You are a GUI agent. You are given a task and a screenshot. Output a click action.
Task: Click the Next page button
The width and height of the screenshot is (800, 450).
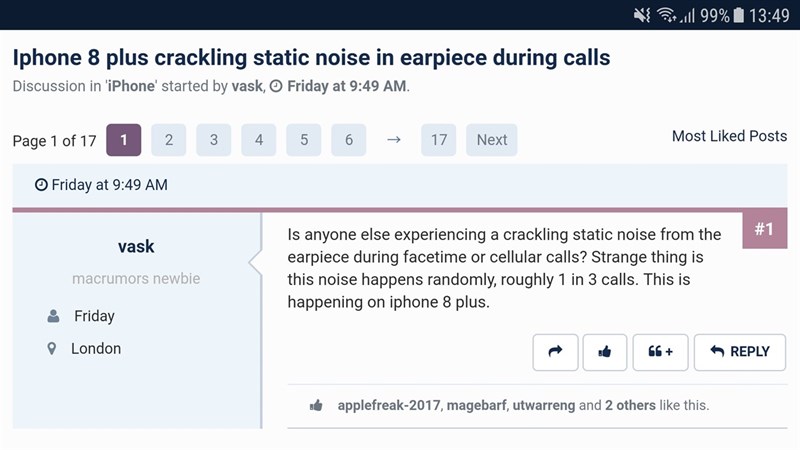[x=491, y=140]
